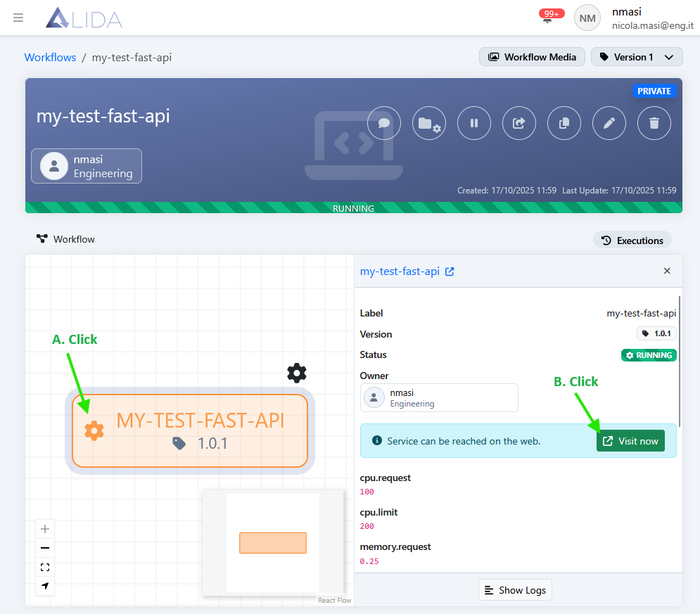Go back to the Workflows breadcrumb
This screenshot has height=614, width=700.
click(50, 58)
